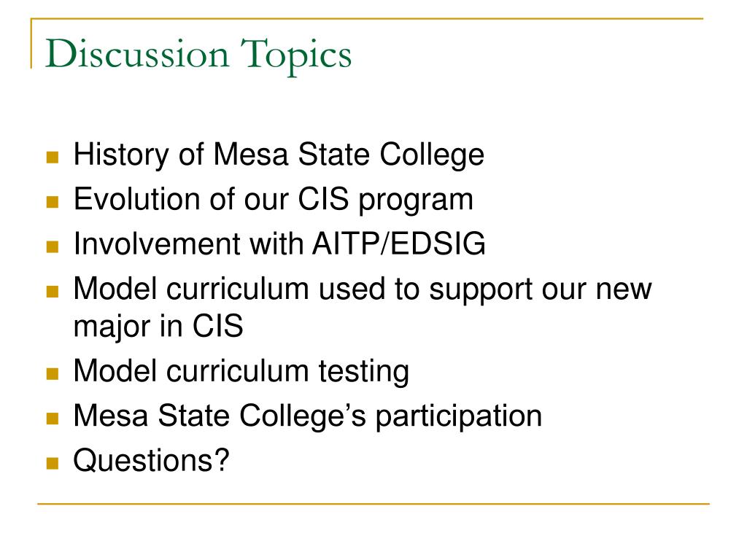Click the bullet beside History of Mesa State College
The height and width of the screenshot is (560, 747).
coord(53,157)
